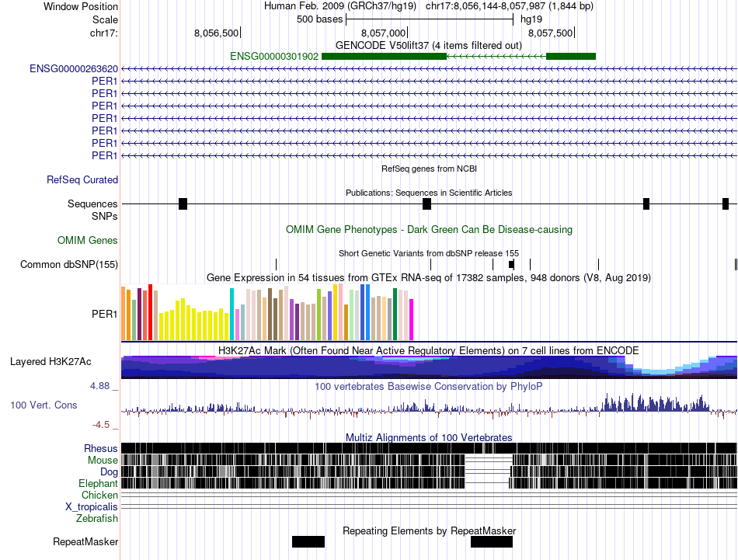
Task: Click the green intron arrows of ENSG00000301902
Action: [x=496, y=57]
